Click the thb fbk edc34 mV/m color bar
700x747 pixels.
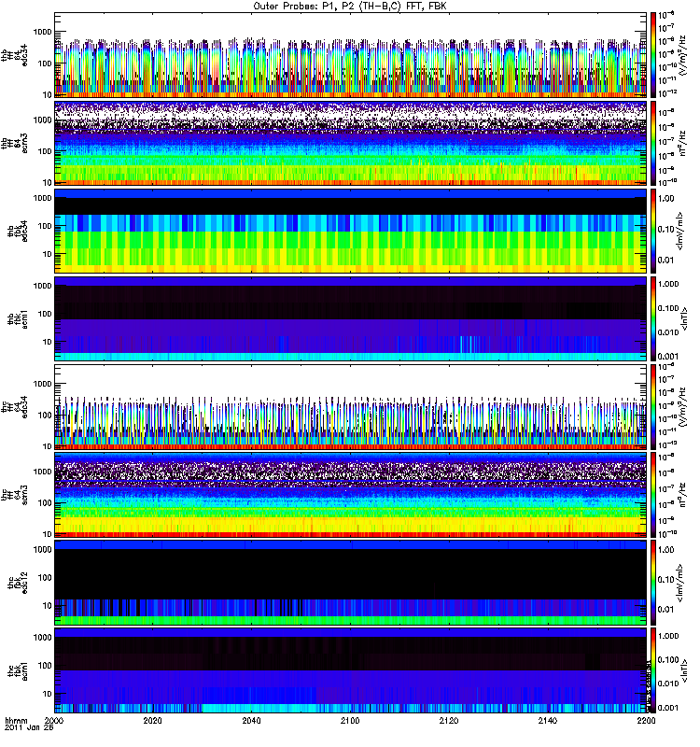point(653,231)
